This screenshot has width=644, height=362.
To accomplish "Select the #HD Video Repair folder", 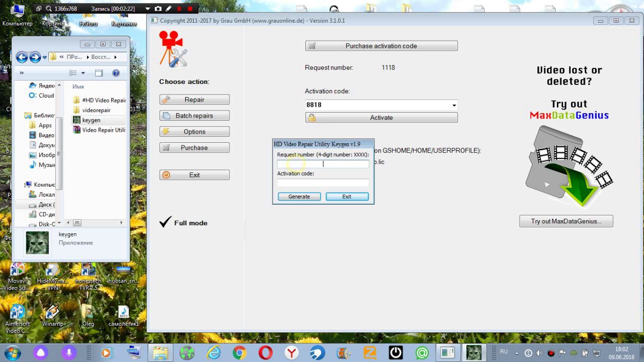I will [99, 100].
